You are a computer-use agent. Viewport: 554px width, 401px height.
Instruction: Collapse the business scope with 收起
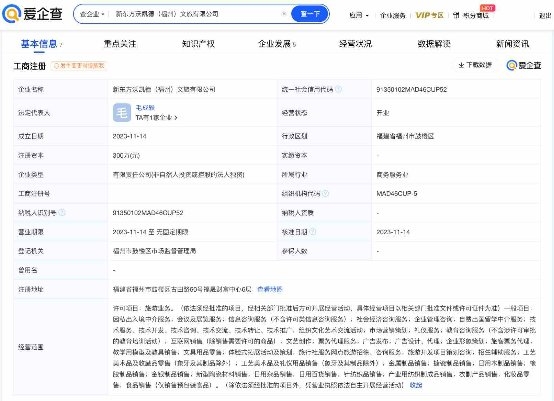pos(416,385)
